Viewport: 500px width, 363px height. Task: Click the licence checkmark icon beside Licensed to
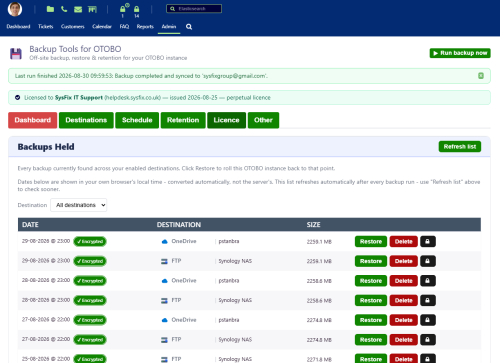coord(17,98)
